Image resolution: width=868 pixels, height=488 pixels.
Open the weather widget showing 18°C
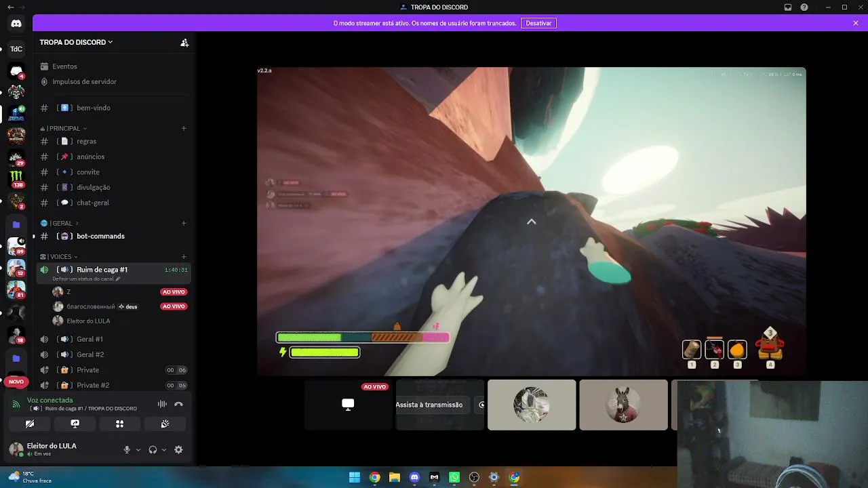(30, 477)
